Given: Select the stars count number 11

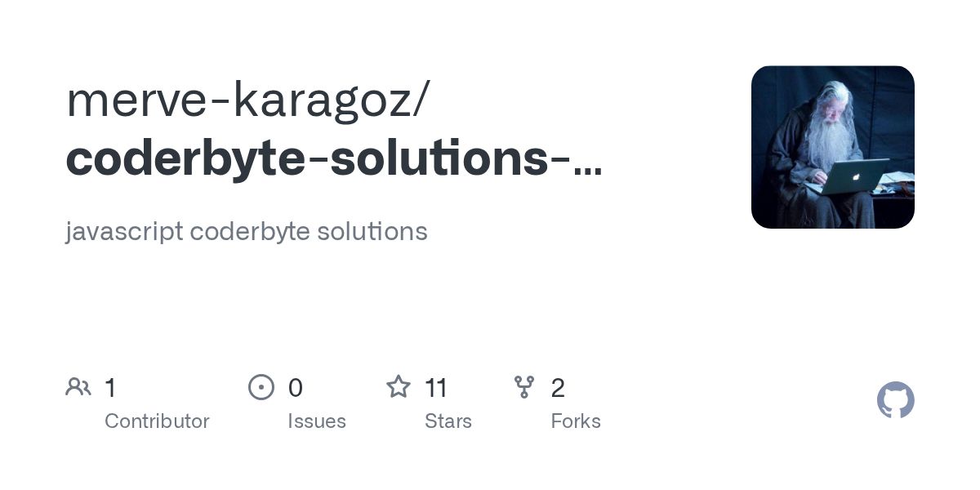Looking at the screenshot, I should click(436, 388).
